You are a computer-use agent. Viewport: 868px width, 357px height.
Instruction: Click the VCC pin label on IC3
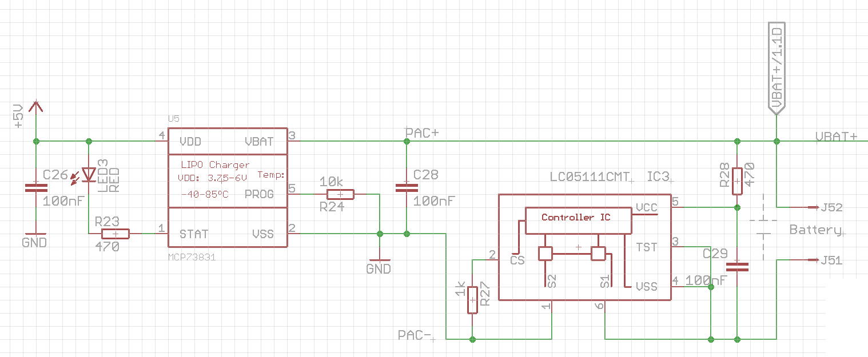646,207
